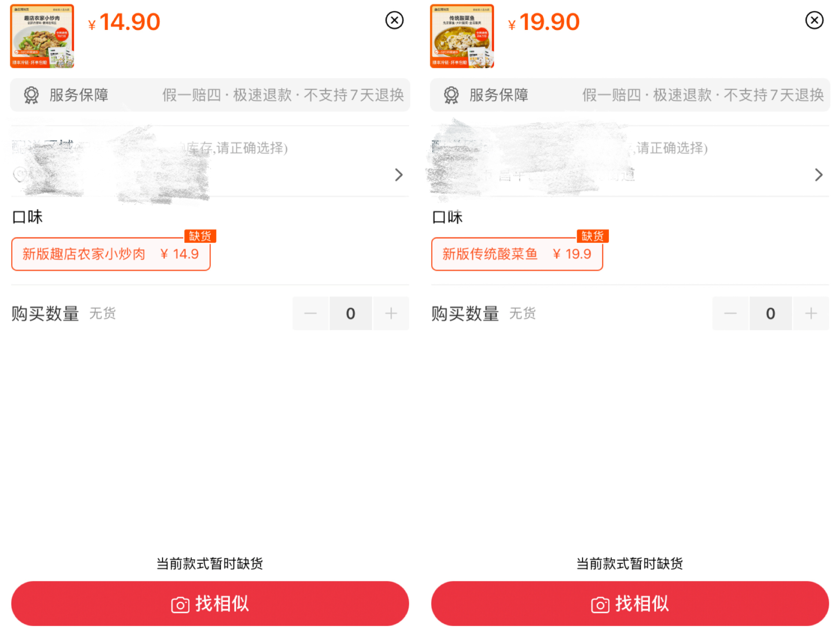Tap the service guarantee badge icon on right panel
The image size is (840, 629).
click(x=451, y=95)
